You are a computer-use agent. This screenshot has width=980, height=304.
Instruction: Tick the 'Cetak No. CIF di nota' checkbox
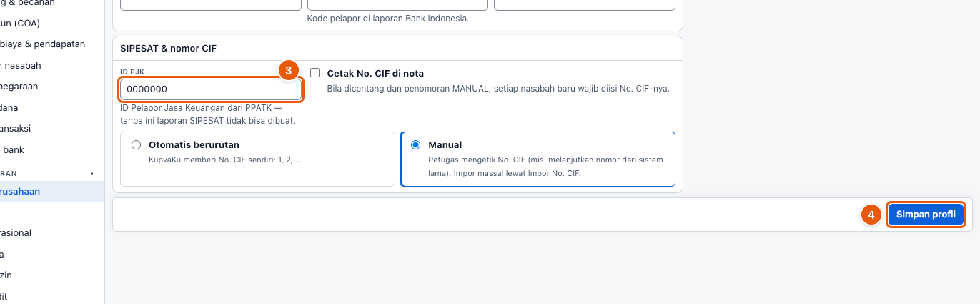click(x=315, y=73)
